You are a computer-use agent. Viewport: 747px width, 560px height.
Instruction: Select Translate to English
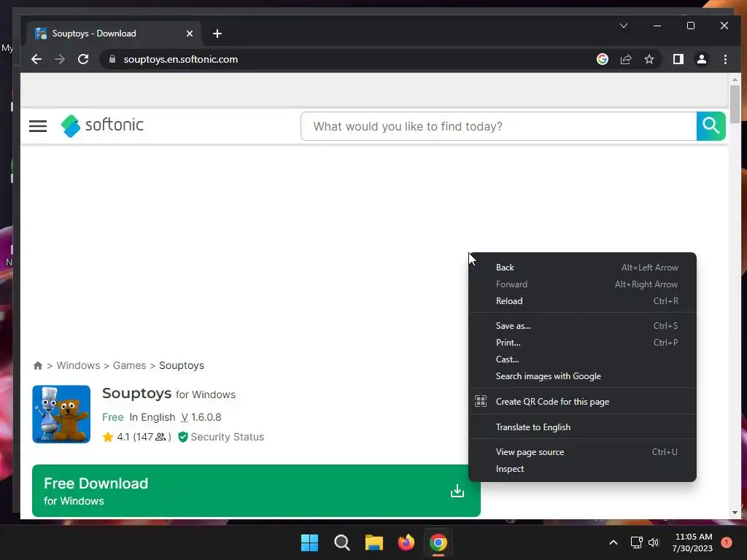582,427
